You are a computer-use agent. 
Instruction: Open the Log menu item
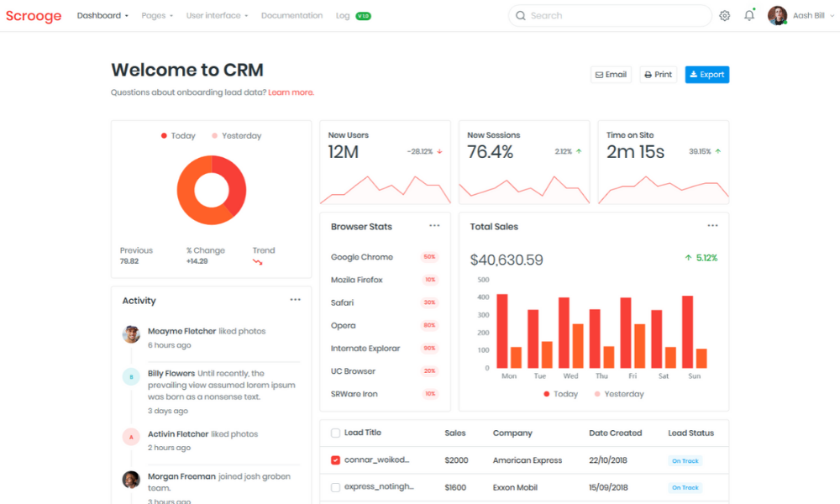pos(343,16)
